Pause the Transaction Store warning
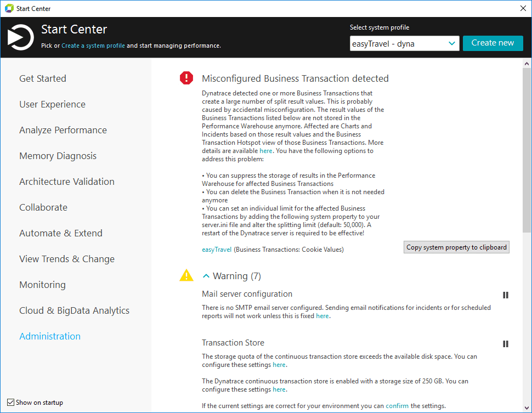The height and width of the screenshot is (413, 532). tap(506, 344)
